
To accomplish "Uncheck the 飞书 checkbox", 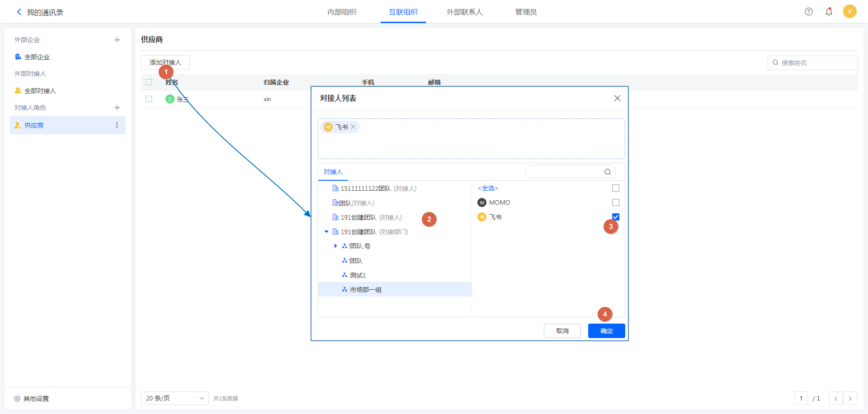I will [615, 217].
